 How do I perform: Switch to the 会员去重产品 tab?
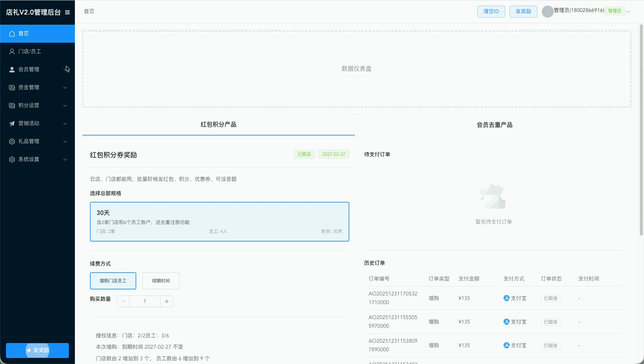point(494,125)
